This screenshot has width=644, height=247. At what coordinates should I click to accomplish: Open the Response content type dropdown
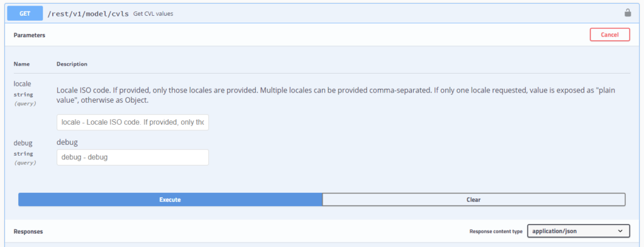(x=579, y=231)
